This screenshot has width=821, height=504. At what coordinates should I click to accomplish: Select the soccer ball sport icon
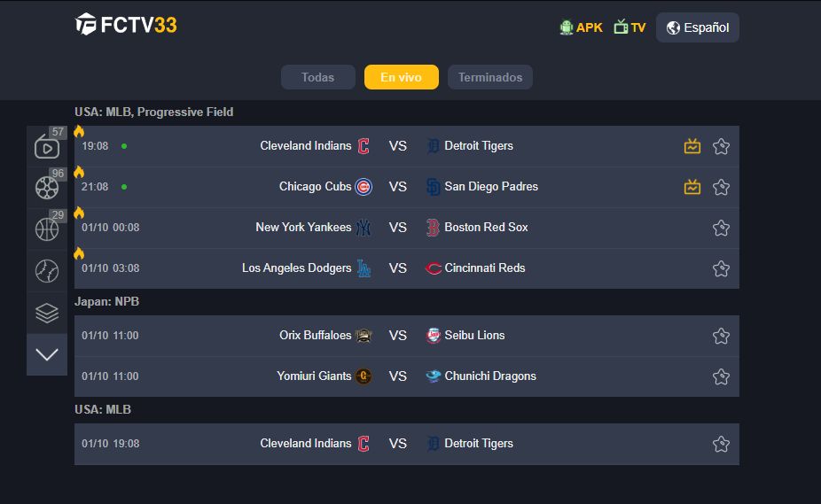pos(47,188)
